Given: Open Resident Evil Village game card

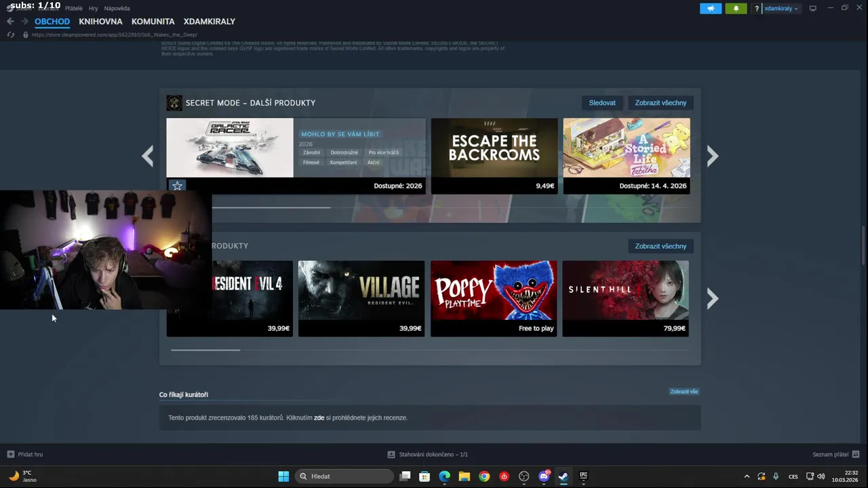Looking at the screenshot, I should [x=361, y=299].
